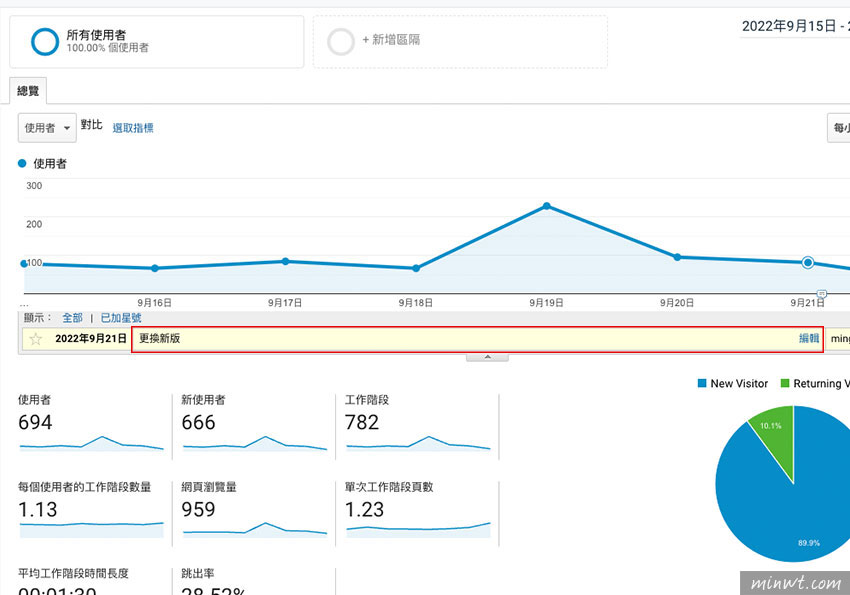Screen dimensions: 850x595
Task: Open the 使用者 metric dropdown
Action: click(47, 128)
